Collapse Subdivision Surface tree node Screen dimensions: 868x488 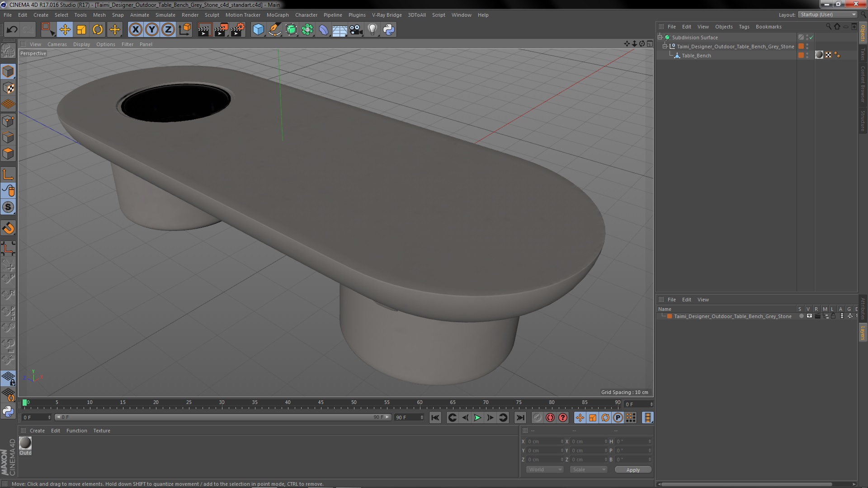(660, 38)
